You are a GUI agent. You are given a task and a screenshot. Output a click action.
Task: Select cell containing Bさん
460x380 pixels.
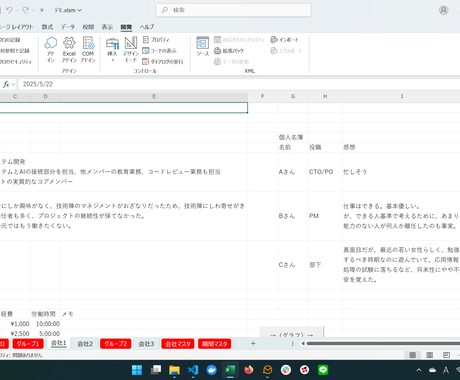click(x=293, y=216)
